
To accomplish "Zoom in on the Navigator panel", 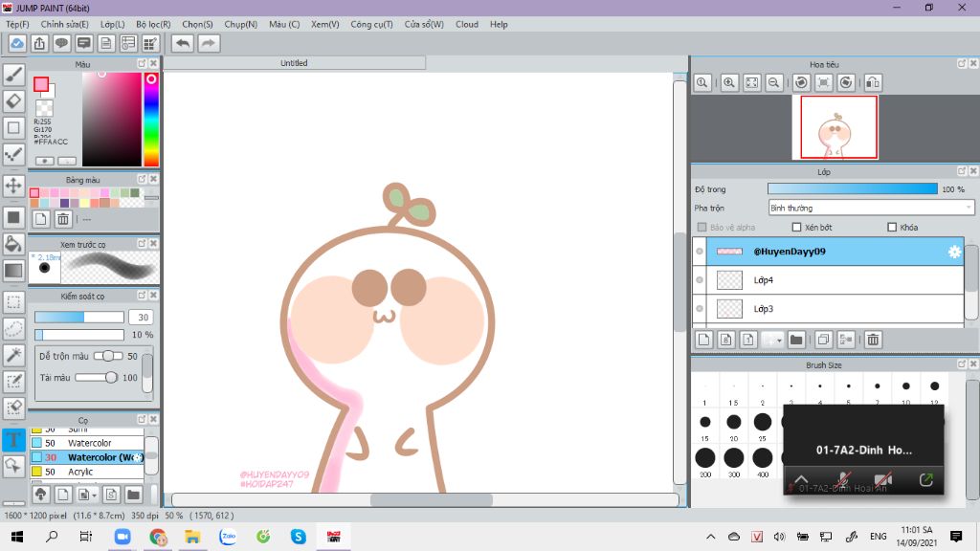I will coord(728,82).
